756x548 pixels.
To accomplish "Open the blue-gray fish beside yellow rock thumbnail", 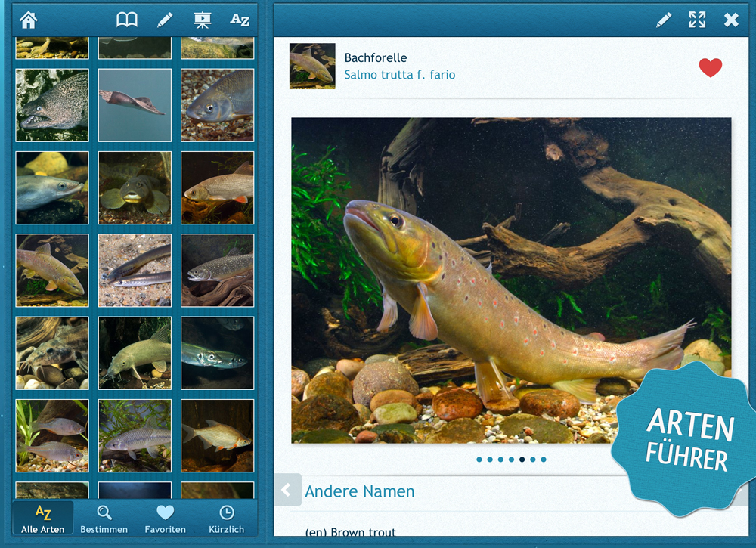I will 52,188.
